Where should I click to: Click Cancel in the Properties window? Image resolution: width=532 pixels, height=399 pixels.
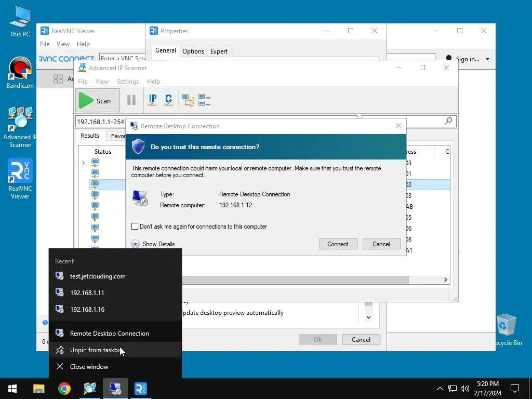(x=361, y=339)
